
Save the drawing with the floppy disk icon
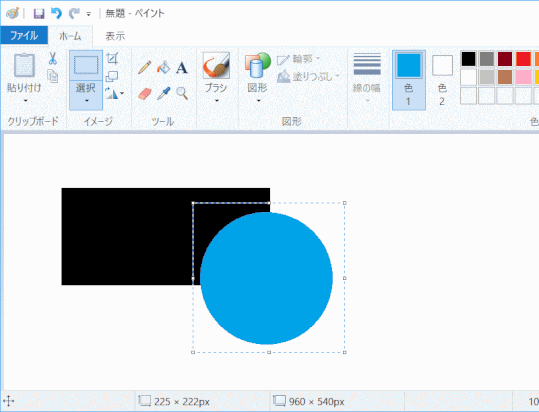click(x=38, y=14)
